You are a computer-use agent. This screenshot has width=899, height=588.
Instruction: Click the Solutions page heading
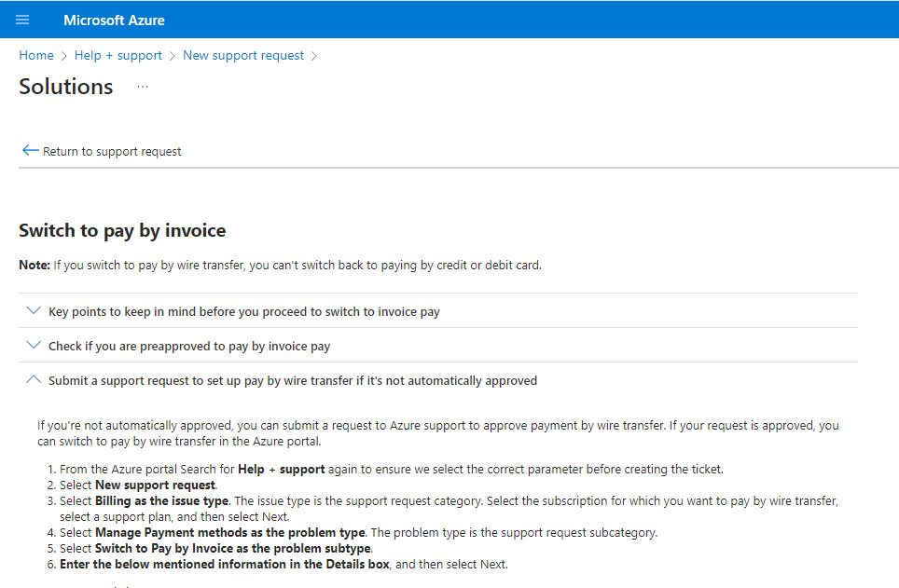[65, 86]
